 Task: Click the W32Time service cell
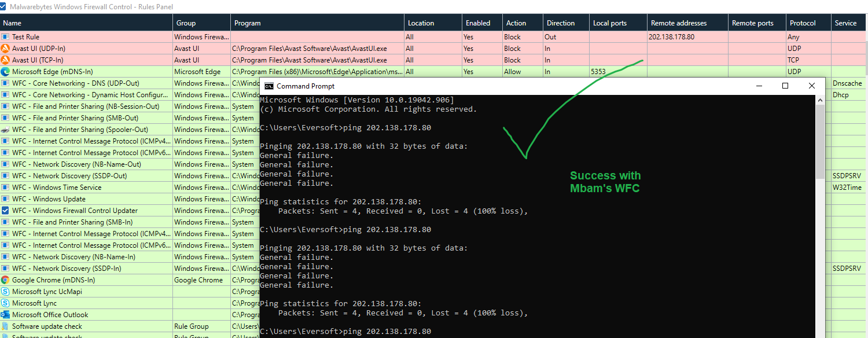pos(847,188)
